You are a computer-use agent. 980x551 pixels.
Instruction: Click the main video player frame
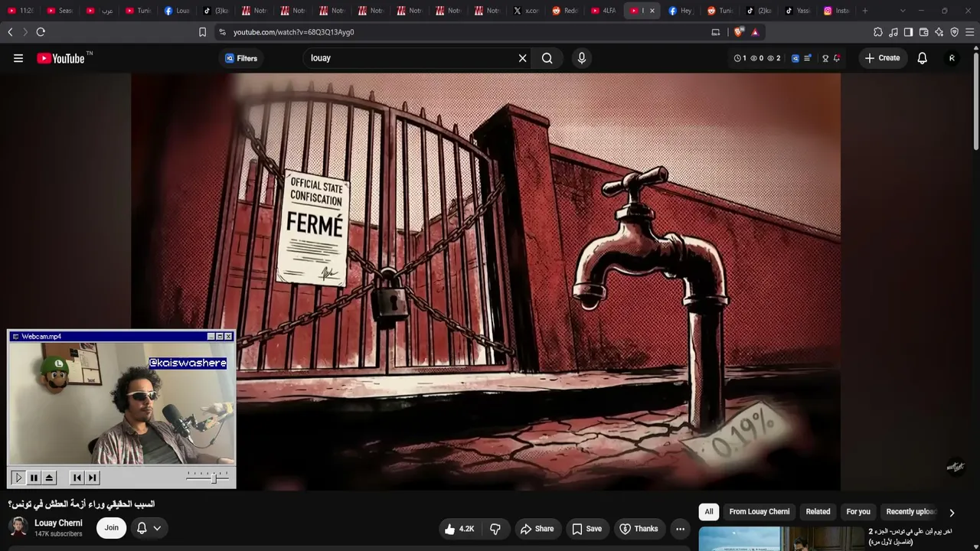tap(485, 282)
